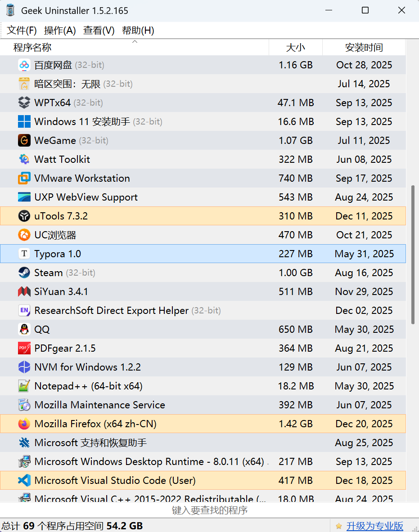Click the Nov 29, 2025 install date

364,291
